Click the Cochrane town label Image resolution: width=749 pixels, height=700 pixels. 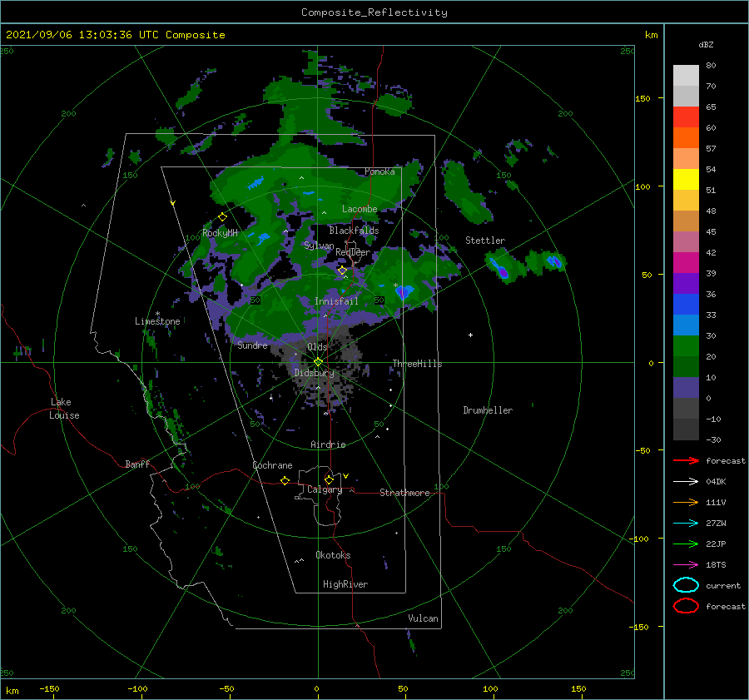coord(272,465)
